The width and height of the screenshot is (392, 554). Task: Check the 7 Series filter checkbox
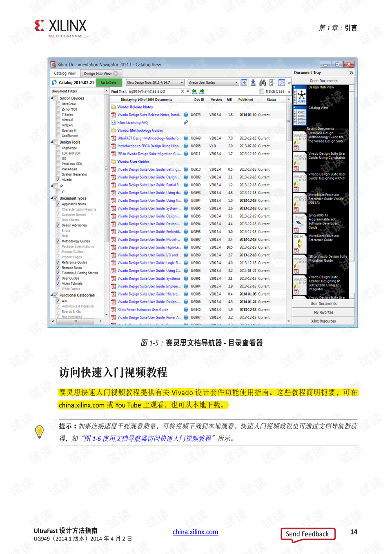[58, 115]
